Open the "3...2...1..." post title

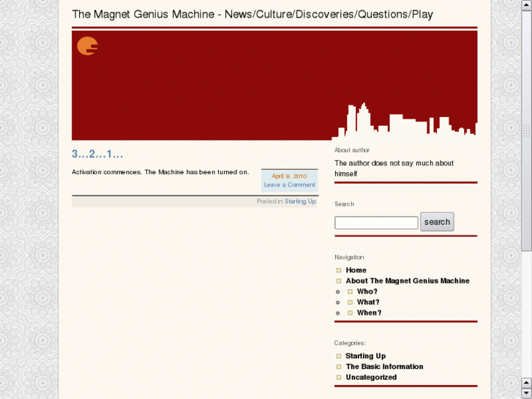97,154
